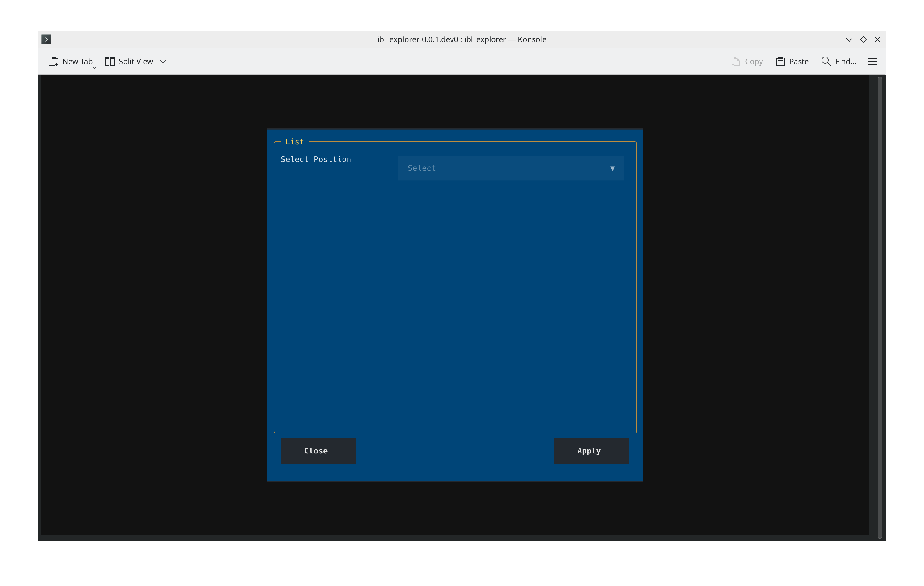Open the Select Position dropdown
This screenshot has height=586, width=924.
[x=511, y=168]
